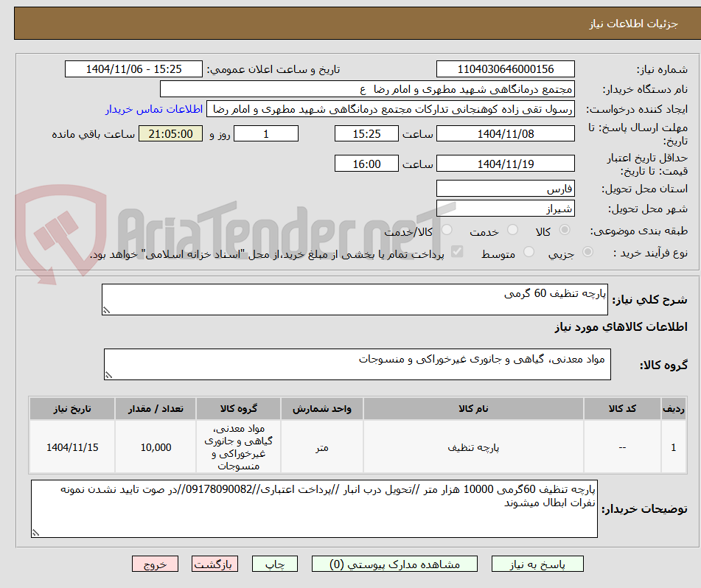Click the announcement date field 1404/11/06 - 15:25

pyautogui.click(x=133, y=69)
